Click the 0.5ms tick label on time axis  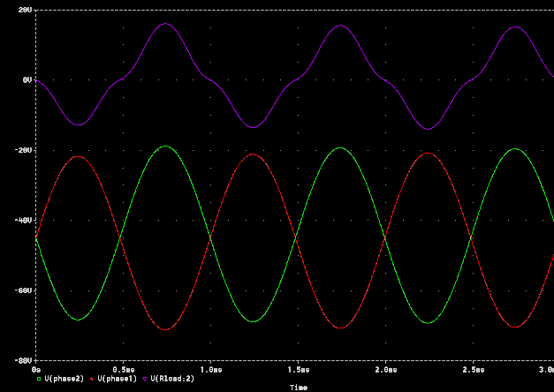[x=123, y=368]
